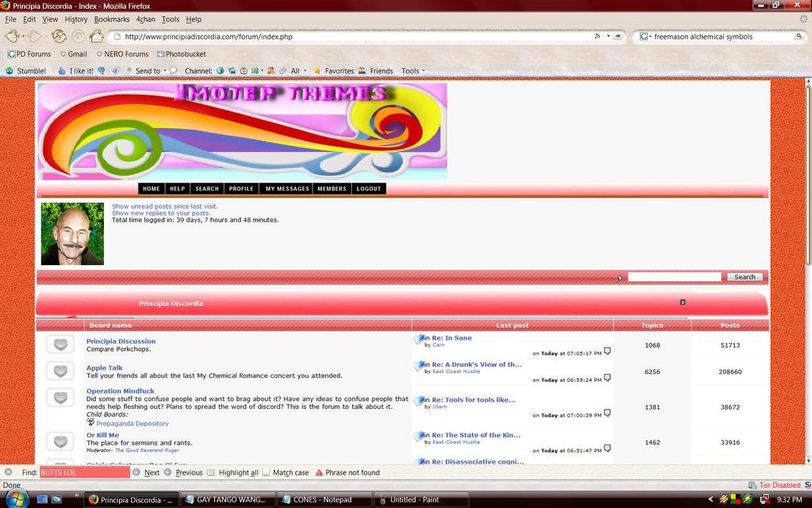Open StumbleUpon Friends
The width and height of the screenshot is (812, 508).
click(375, 71)
